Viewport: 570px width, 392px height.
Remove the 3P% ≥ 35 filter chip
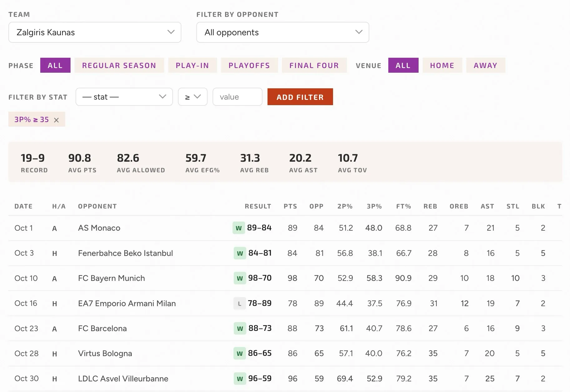pyautogui.click(x=56, y=120)
